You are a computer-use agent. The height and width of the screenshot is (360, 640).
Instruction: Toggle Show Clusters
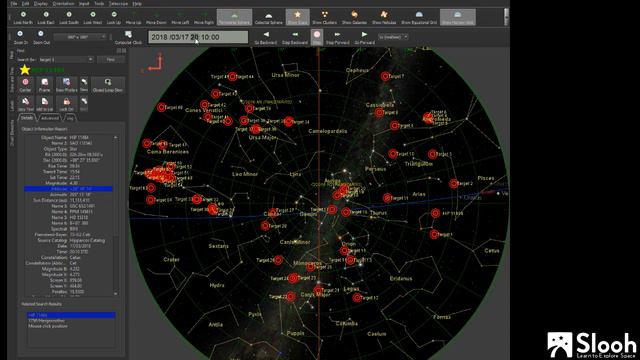324,17
